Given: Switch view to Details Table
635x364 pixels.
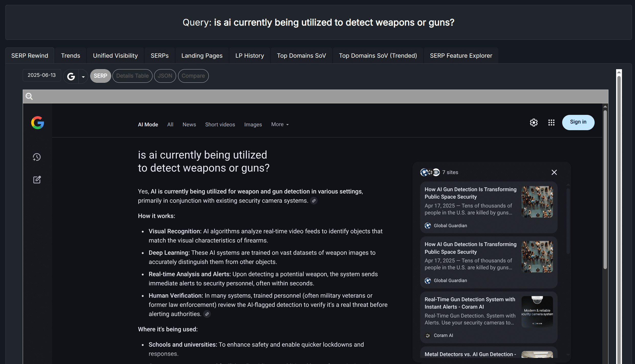Looking at the screenshot, I should [132, 76].
